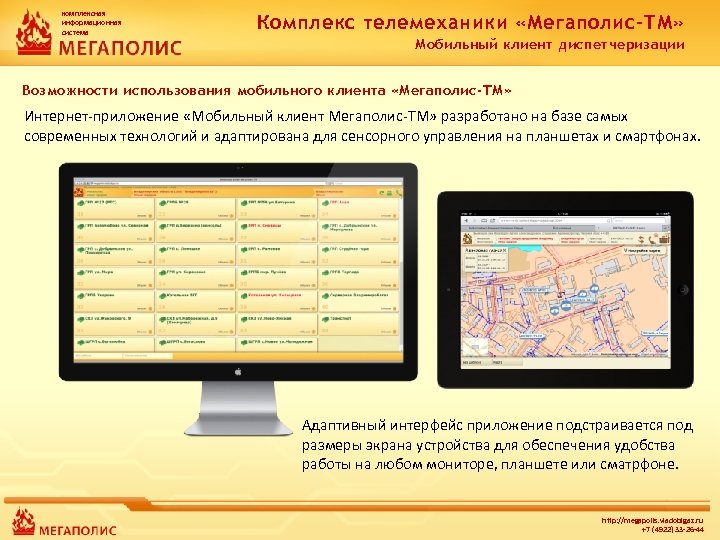The height and width of the screenshot is (540, 720).
Task: Click the overview minimap on the iPad map
Action: tap(475, 346)
